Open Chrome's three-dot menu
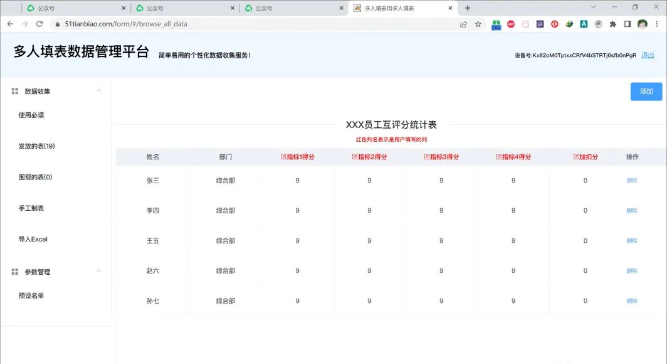The height and width of the screenshot is (364, 667). 657,24
